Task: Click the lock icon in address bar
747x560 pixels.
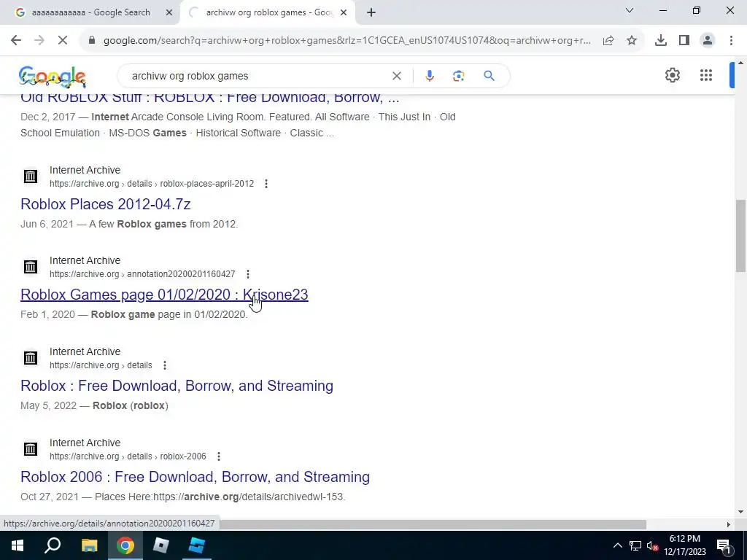Action: point(92,41)
